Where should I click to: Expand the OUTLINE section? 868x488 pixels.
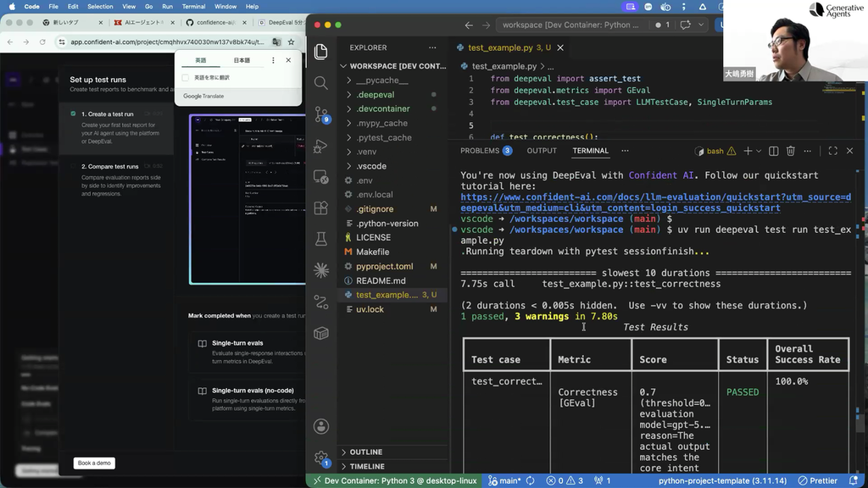point(393,452)
